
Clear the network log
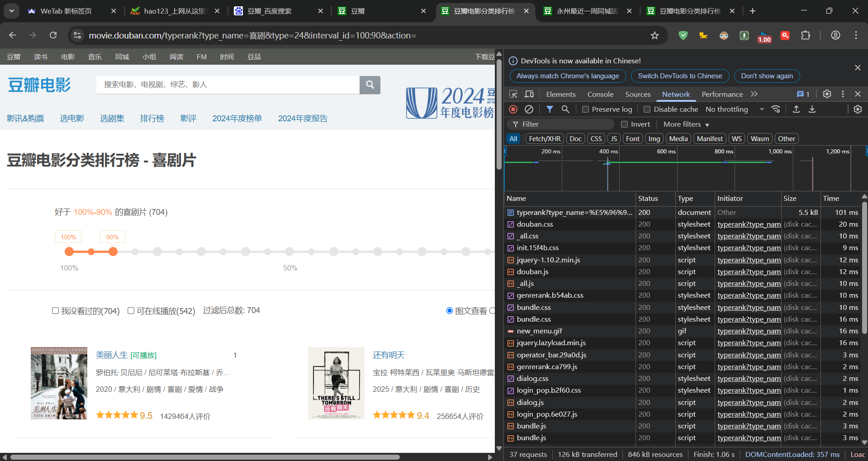click(x=529, y=109)
